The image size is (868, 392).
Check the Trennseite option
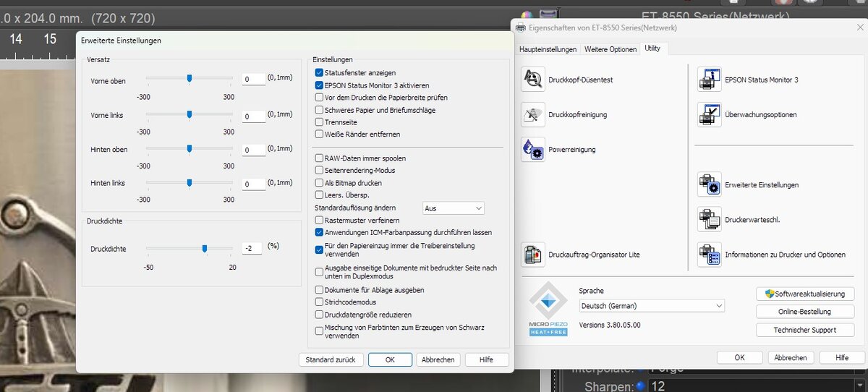[319, 122]
